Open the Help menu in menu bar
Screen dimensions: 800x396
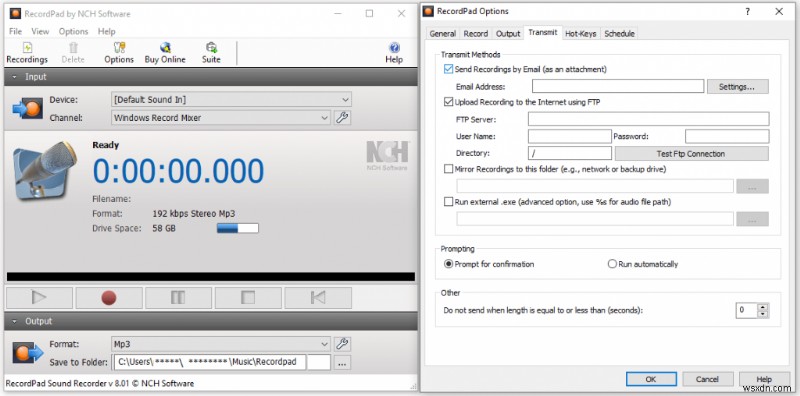click(107, 32)
